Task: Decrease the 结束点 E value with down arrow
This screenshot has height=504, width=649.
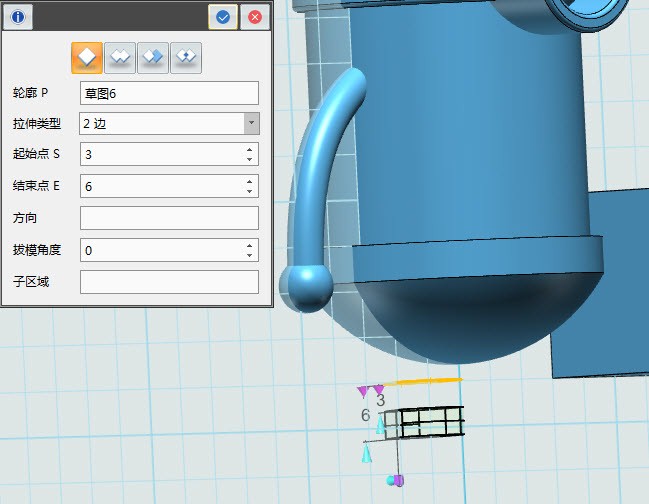Action: pos(249,191)
